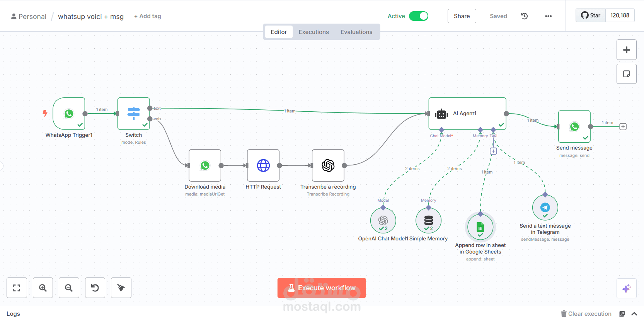644x320 pixels.
Task: Open workflow history
Action: pyautogui.click(x=525, y=16)
